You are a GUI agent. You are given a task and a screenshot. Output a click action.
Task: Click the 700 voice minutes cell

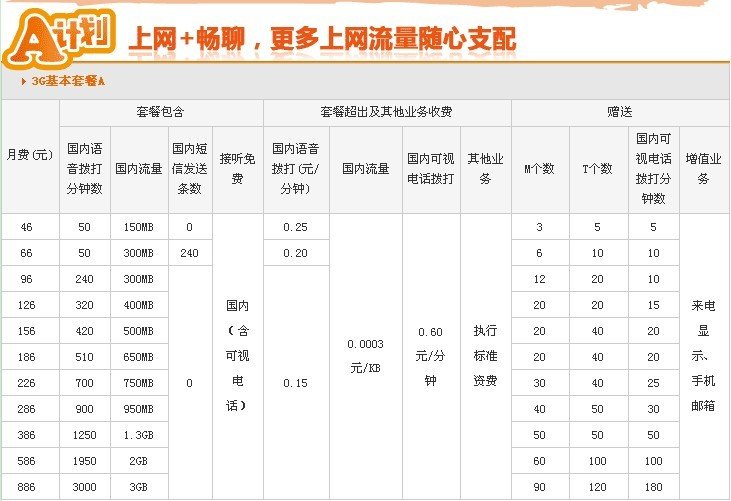click(x=85, y=383)
